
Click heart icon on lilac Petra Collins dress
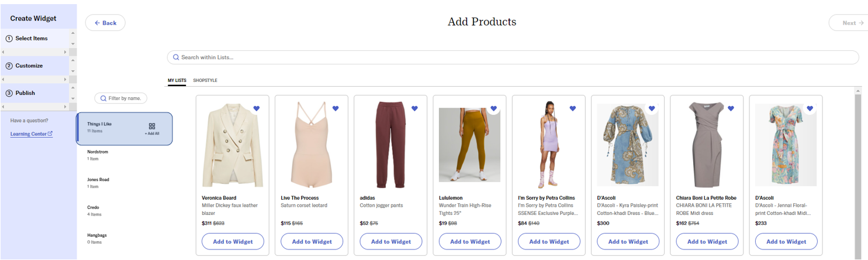(x=573, y=108)
